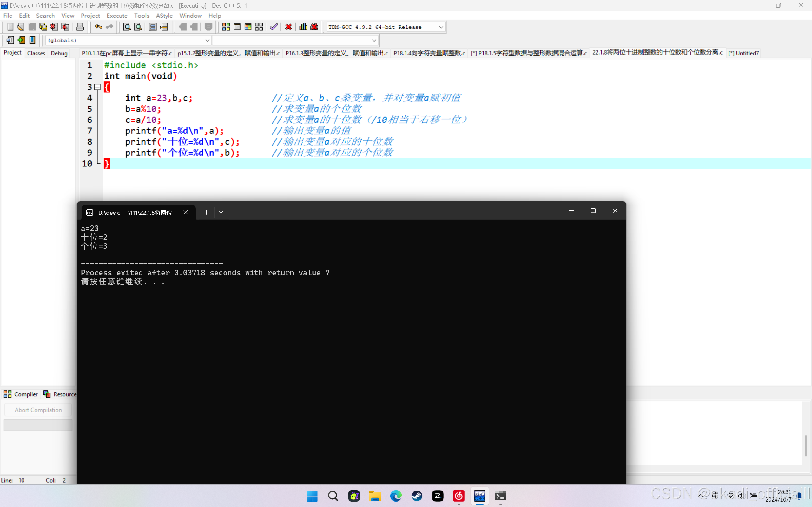
Task: Click the Profile analysis bar chart icon
Action: pos(303,27)
